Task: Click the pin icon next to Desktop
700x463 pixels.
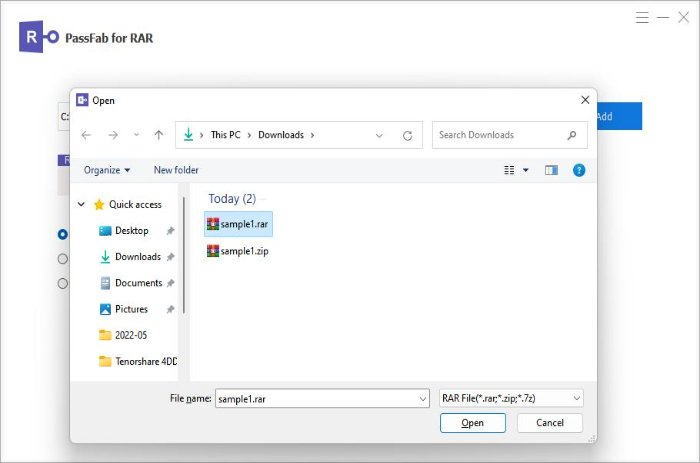Action: (171, 231)
